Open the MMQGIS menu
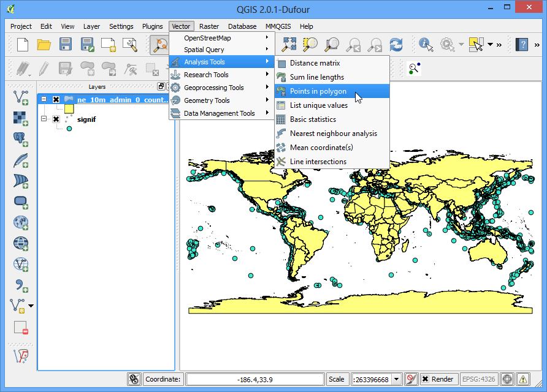The image size is (547, 392). tap(278, 26)
